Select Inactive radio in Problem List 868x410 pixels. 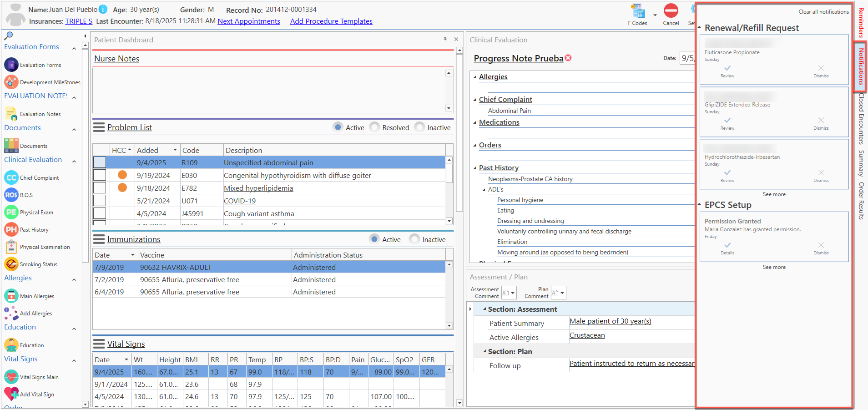point(419,127)
